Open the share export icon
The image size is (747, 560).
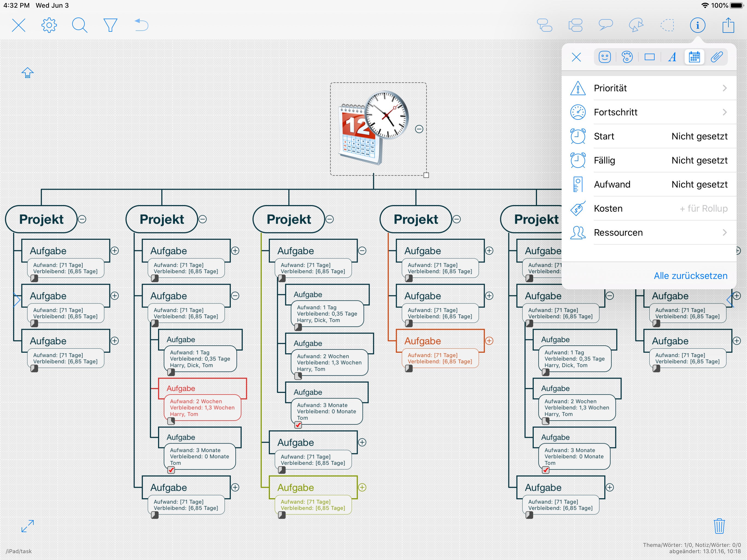pos(728,25)
